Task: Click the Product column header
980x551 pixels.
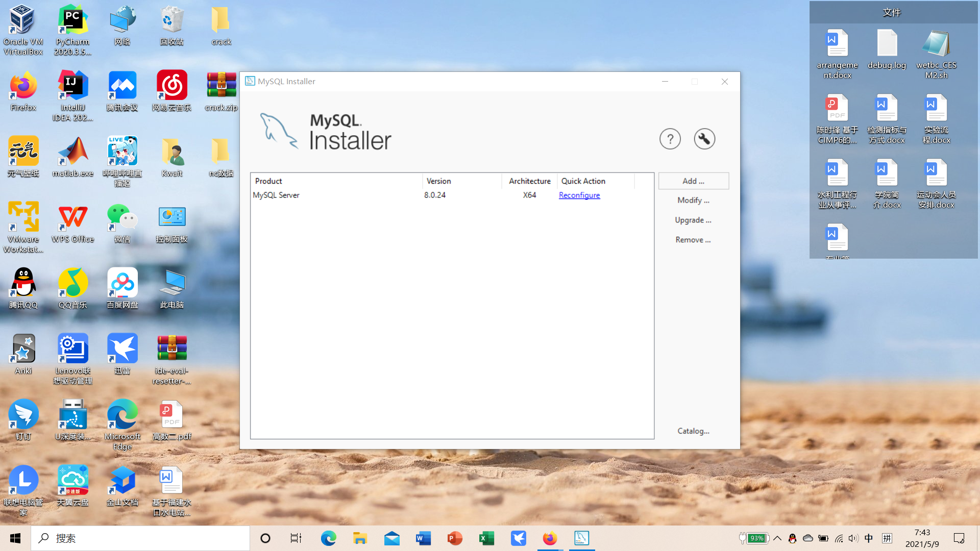Action: pos(268,181)
